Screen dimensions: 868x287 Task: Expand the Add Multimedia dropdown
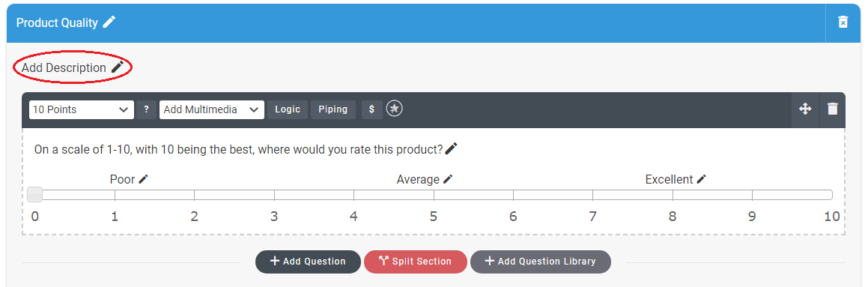click(212, 109)
